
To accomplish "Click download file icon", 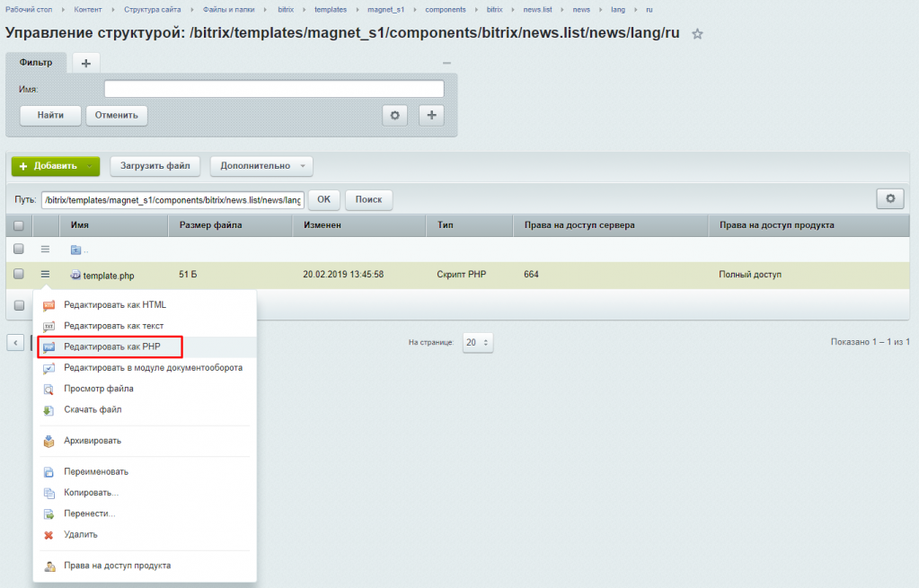I will [49, 410].
